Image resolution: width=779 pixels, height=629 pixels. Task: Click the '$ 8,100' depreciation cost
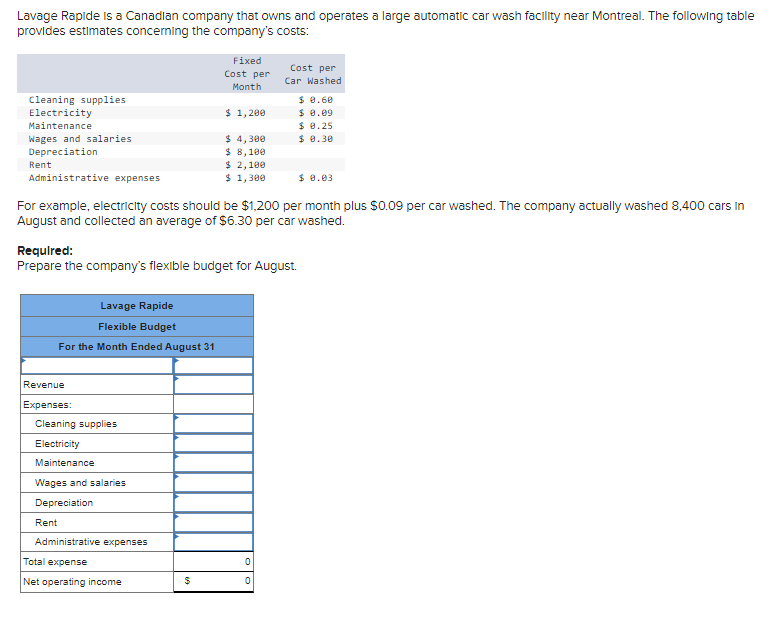click(x=245, y=152)
